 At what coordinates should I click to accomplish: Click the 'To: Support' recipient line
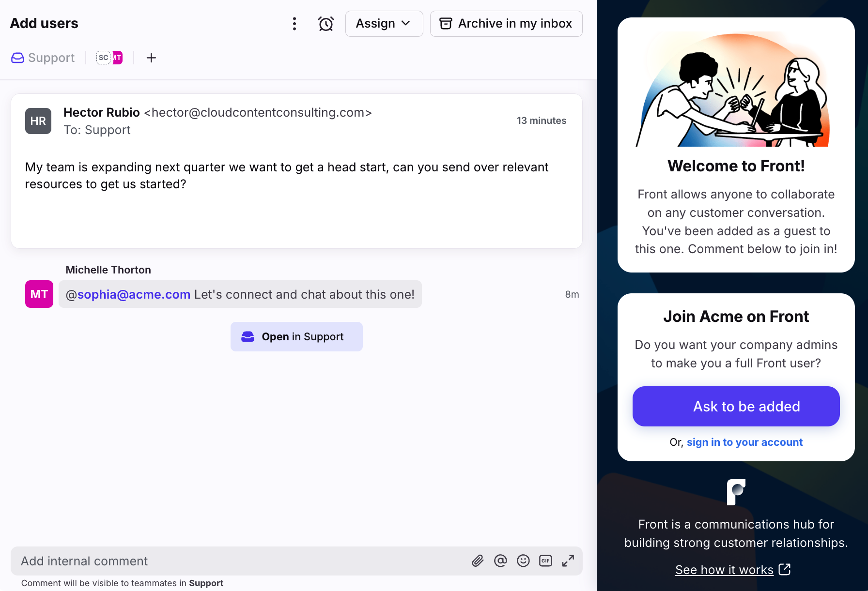[97, 130]
